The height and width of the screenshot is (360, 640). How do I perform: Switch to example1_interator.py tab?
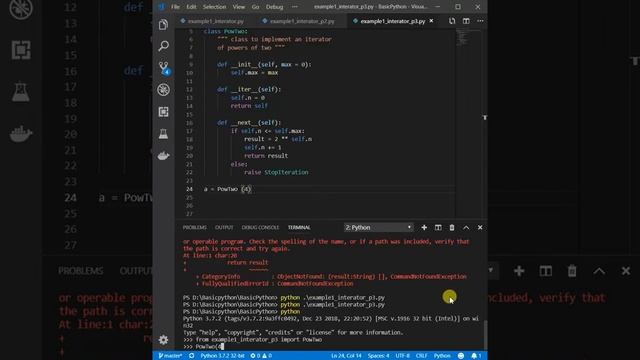(216, 21)
